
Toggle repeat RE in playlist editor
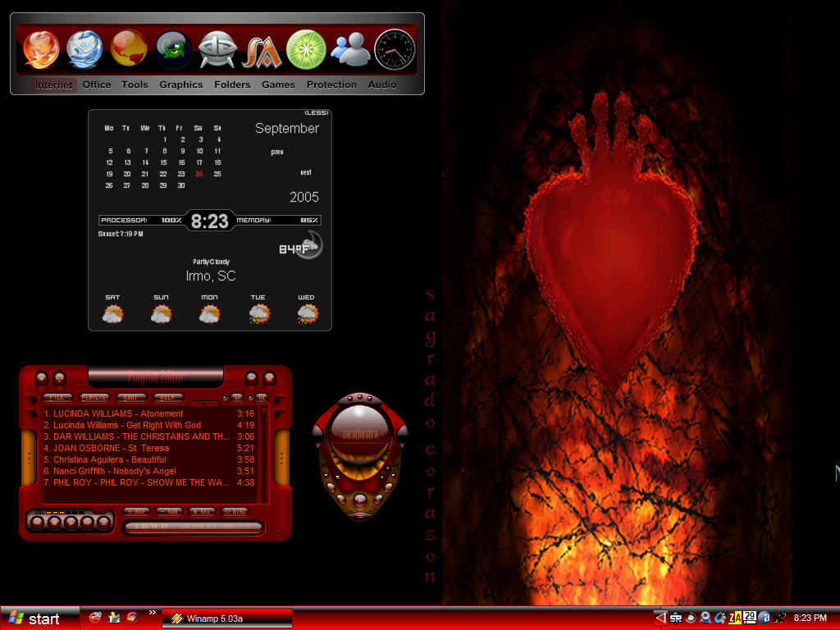[262, 398]
